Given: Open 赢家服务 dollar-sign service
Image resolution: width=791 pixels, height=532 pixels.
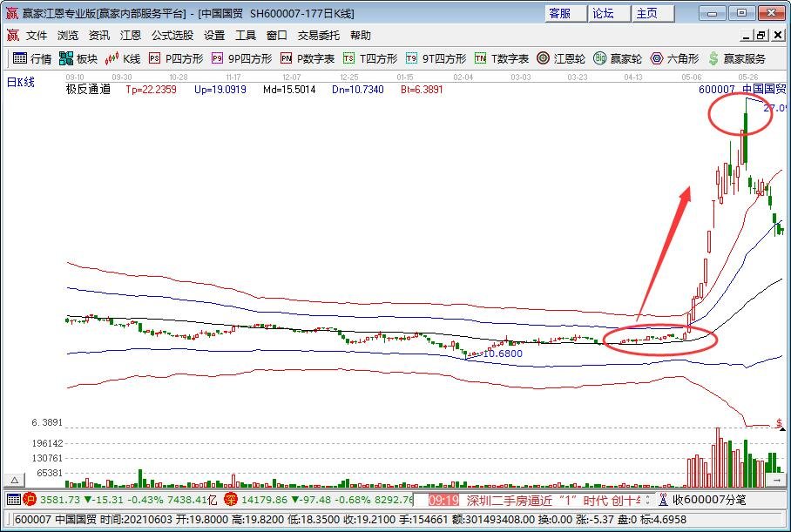Looking at the screenshot, I should 736,58.
